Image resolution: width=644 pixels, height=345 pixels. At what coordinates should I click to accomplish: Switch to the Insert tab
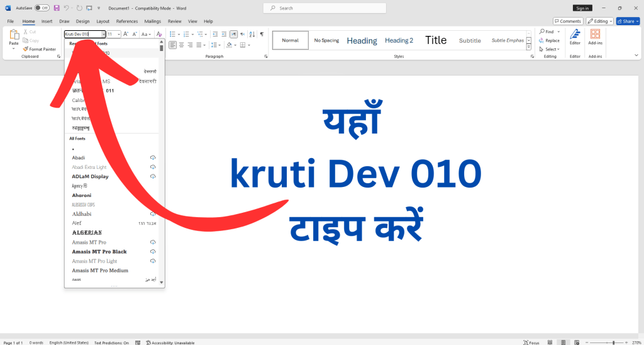point(47,21)
